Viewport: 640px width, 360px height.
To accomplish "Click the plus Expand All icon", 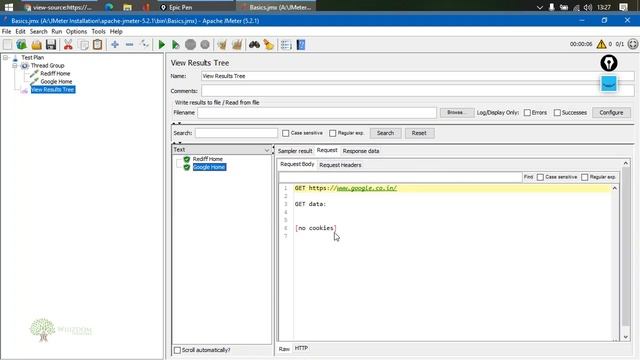I will click(x=115, y=44).
